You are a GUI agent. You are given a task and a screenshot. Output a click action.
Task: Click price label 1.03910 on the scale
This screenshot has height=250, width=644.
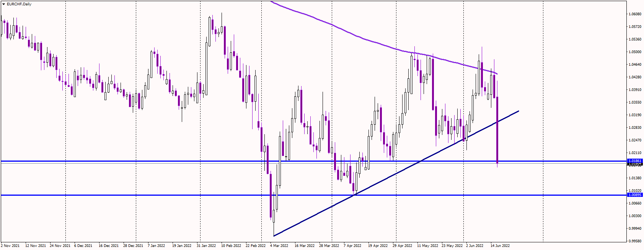coord(635,90)
